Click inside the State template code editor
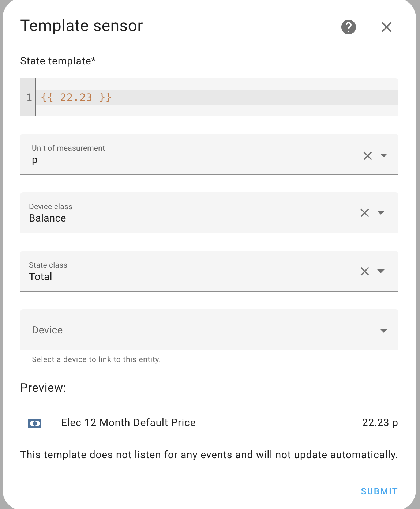Viewport: 420px width, 509px height. (252, 97)
